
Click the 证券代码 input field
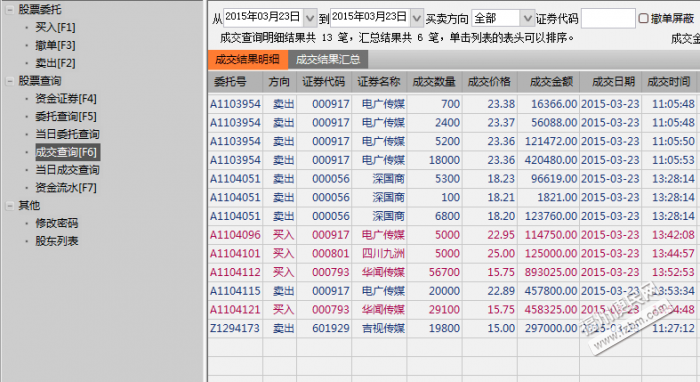608,18
